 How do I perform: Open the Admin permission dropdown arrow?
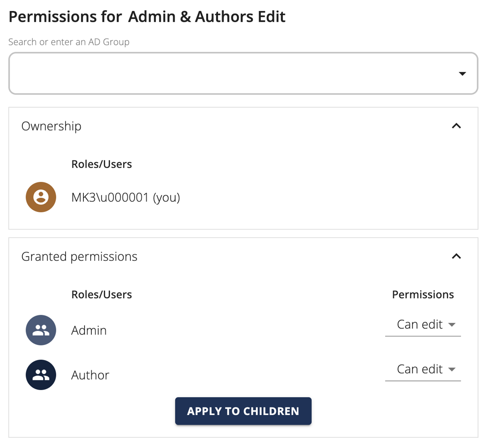coord(452,324)
